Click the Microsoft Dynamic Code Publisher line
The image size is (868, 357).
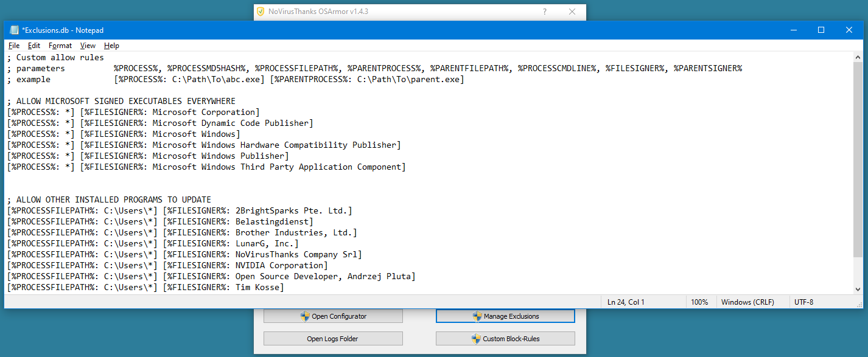pos(160,123)
